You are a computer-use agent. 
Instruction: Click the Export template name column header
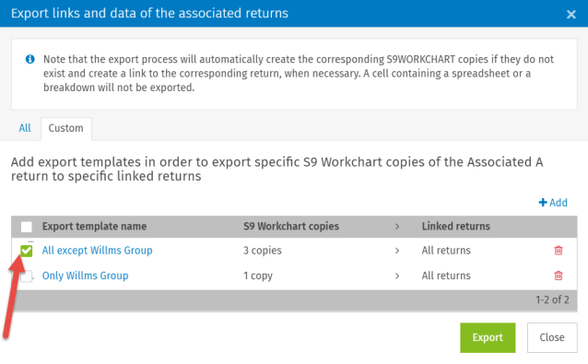pyautogui.click(x=94, y=227)
